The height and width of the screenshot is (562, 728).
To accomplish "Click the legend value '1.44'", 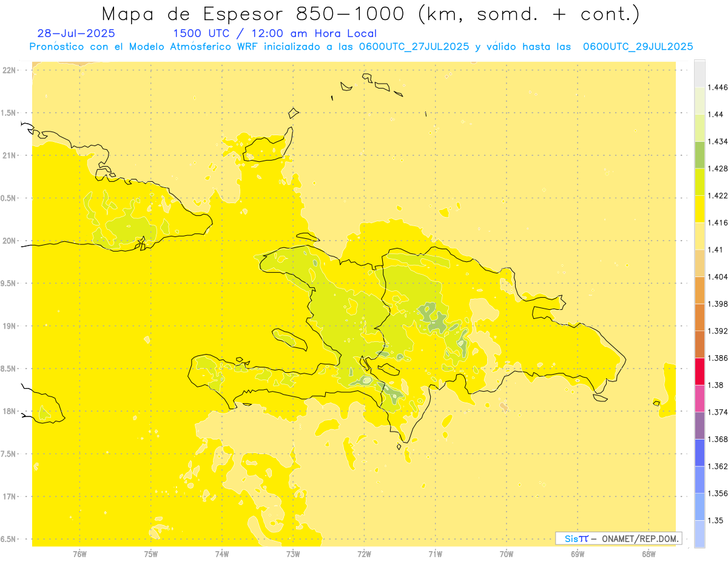I will click(x=716, y=115).
